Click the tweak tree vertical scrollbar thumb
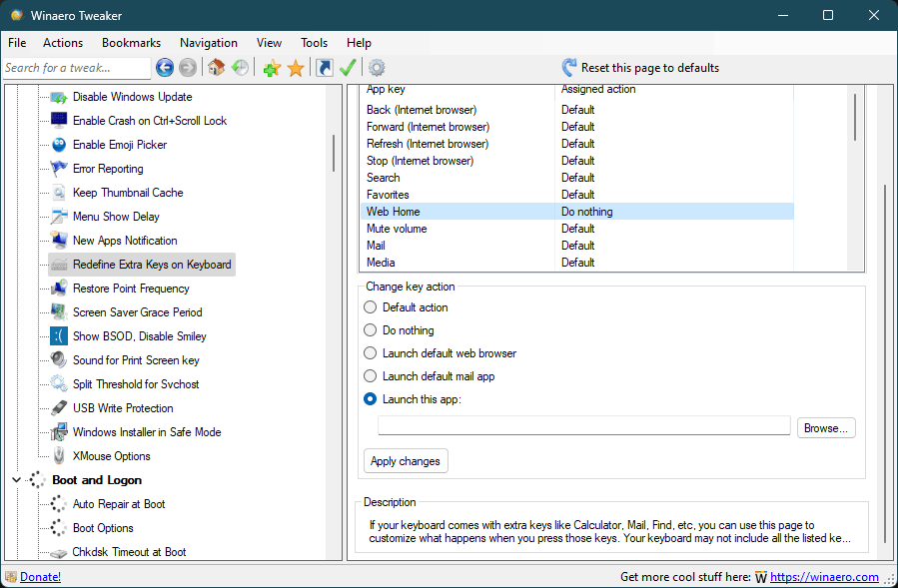Screen dimensions: 898x588 (334, 153)
